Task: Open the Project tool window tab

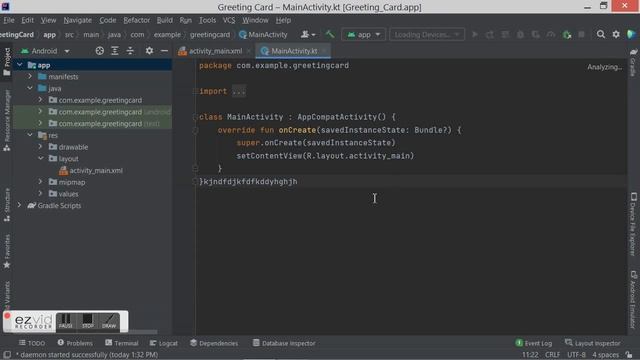Action: point(7,61)
